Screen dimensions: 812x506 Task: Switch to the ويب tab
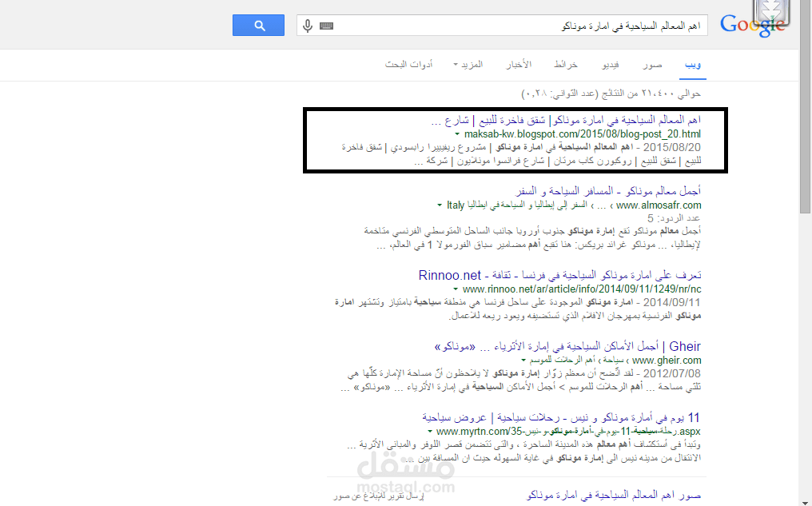click(692, 65)
